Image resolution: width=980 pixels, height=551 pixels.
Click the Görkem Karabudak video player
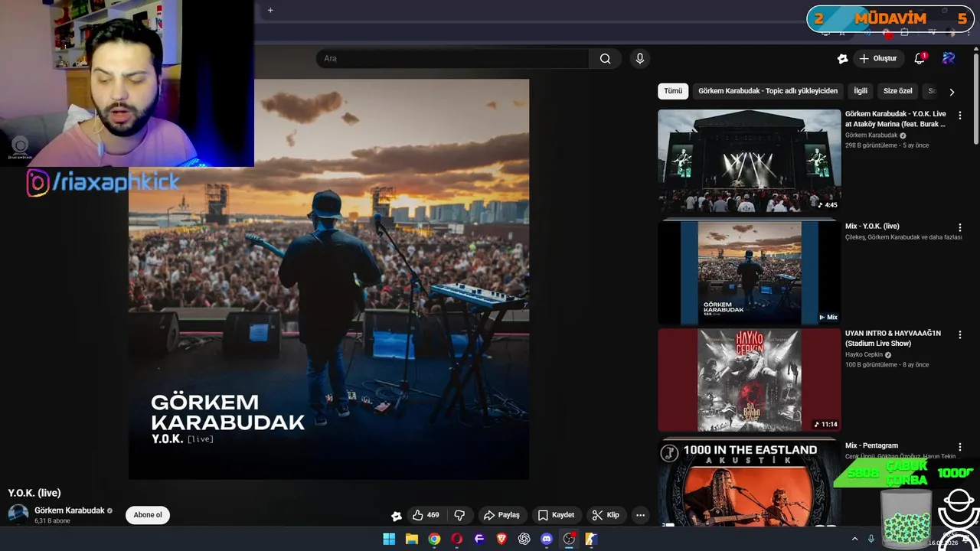328,279
